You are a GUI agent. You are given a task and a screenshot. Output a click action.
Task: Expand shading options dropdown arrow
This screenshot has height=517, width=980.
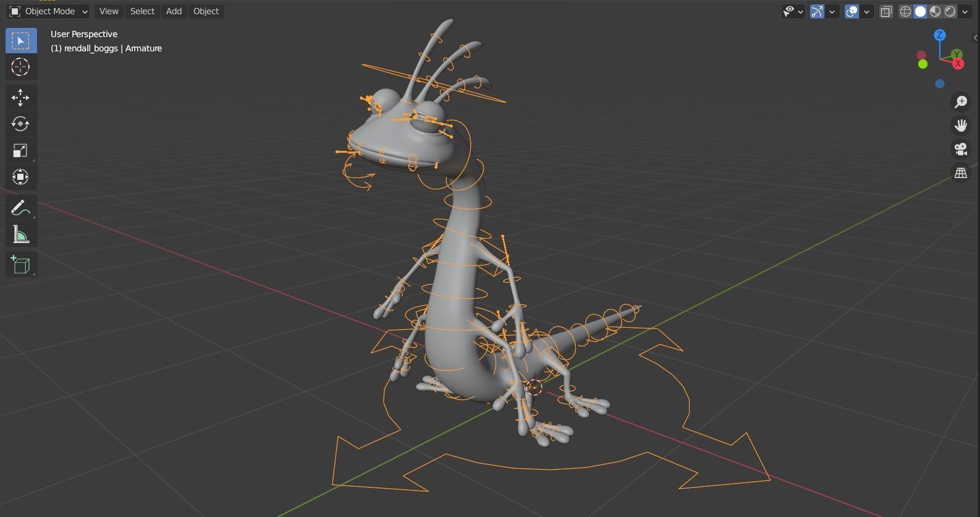965,11
